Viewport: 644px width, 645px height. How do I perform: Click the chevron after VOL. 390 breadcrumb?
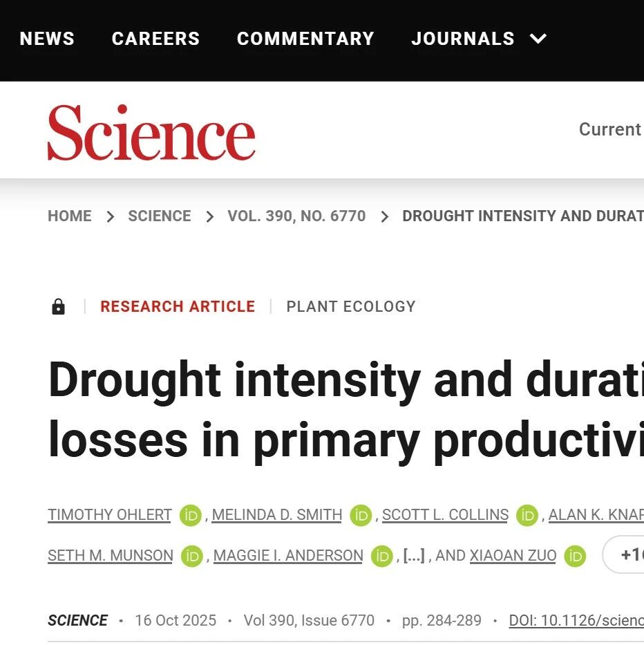pyautogui.click(x=384, y=216)
